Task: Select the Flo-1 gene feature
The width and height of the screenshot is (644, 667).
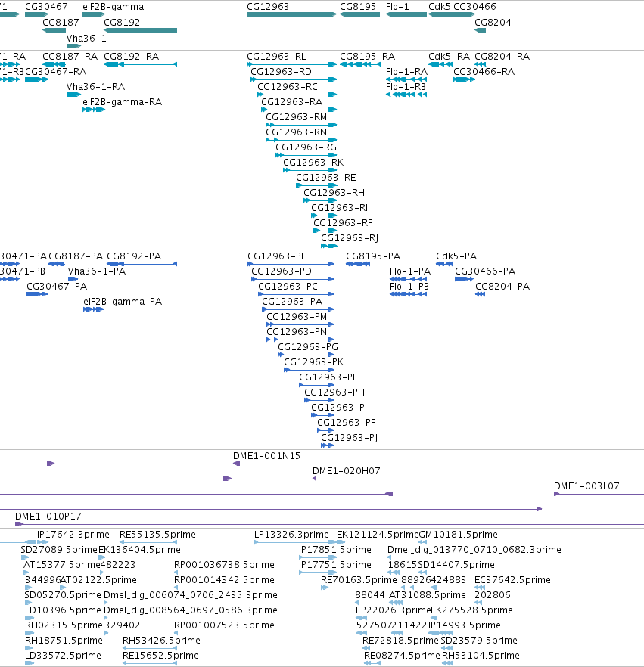Action: pos(406,14)
